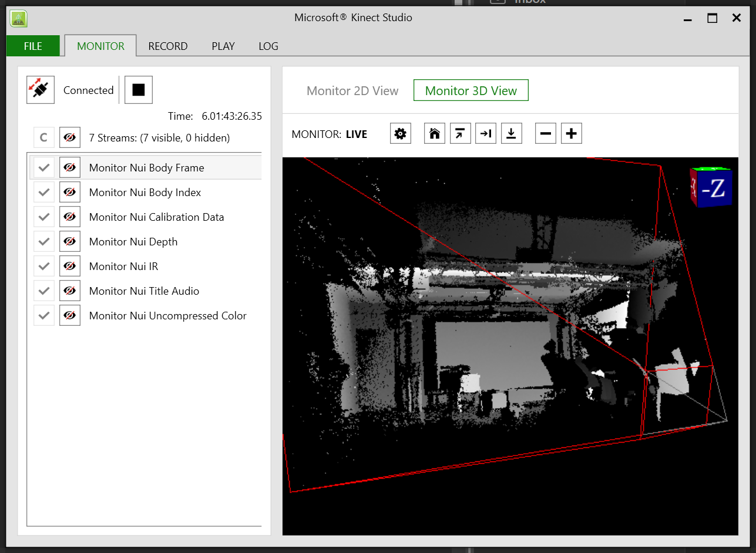Screen dimensions: 756x553
Task: Click the -Z orientation cube
Action: click(711, 187)
